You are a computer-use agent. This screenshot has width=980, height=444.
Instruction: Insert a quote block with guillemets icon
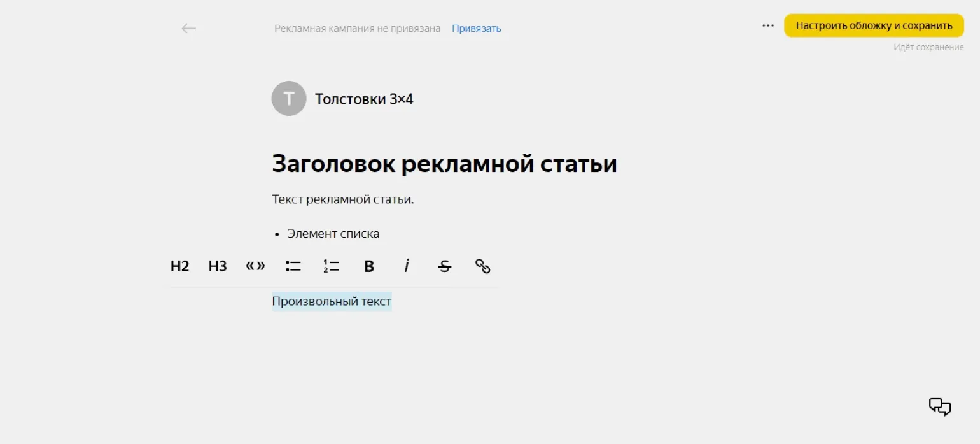pyautogui.click(x=255, y=266)
